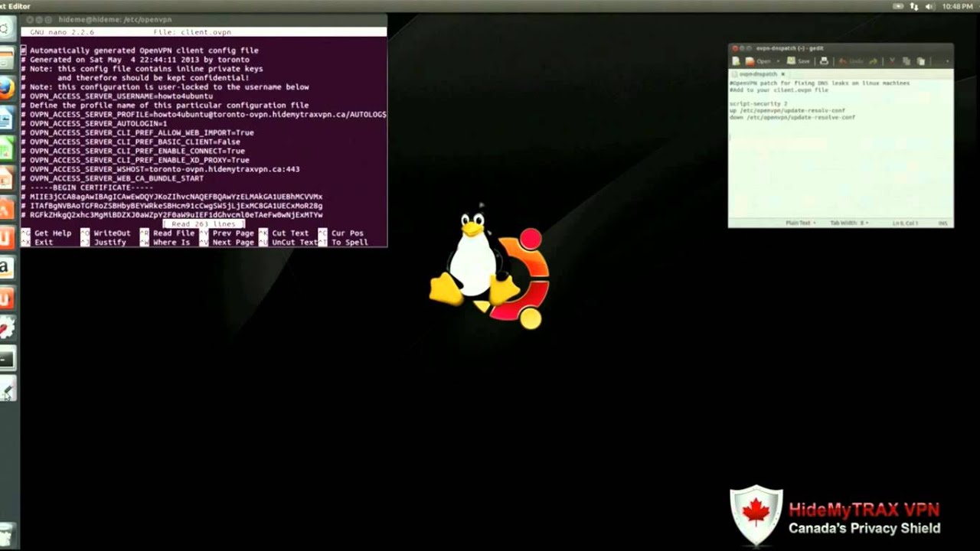Viewport: 980px width, 551px height.
Task: Click 'WriteOut' in nano shortcut bar
Action: (x=112, y=233)
